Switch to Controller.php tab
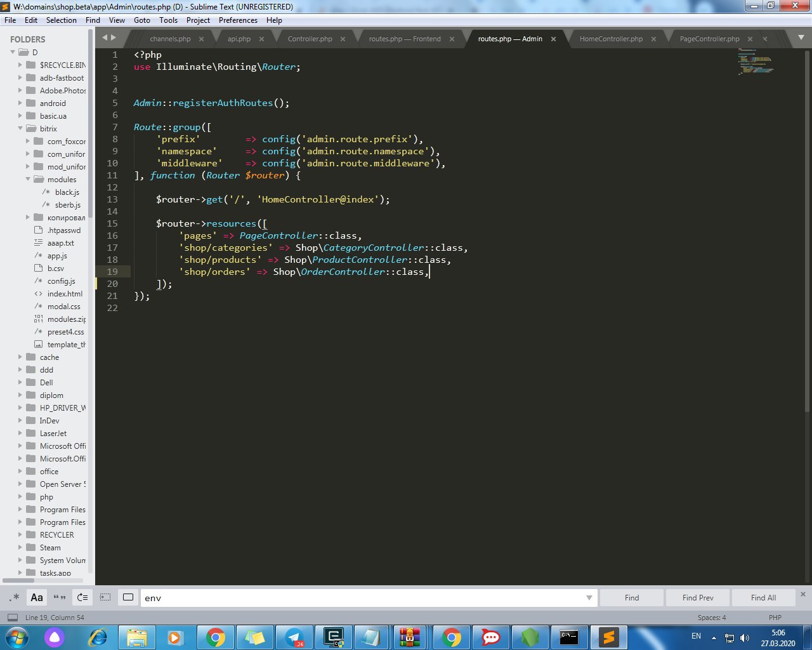 (x=310, y=39)
